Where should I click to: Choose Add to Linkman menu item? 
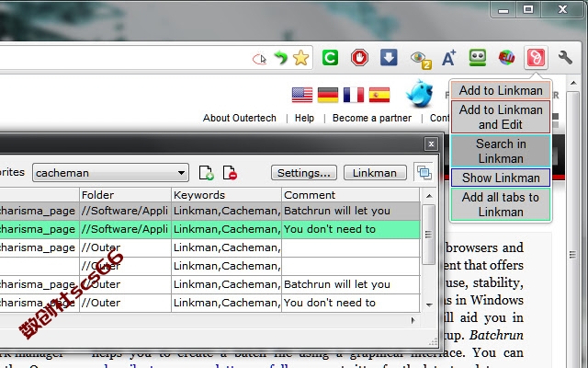(501, 90)
